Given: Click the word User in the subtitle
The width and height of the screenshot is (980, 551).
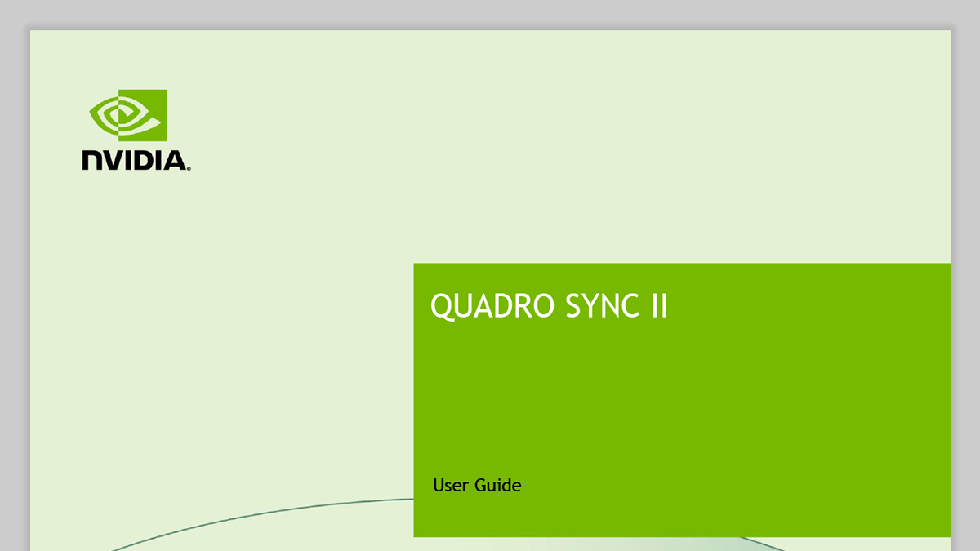Looking at the screenshot, I should coord(450,486).
